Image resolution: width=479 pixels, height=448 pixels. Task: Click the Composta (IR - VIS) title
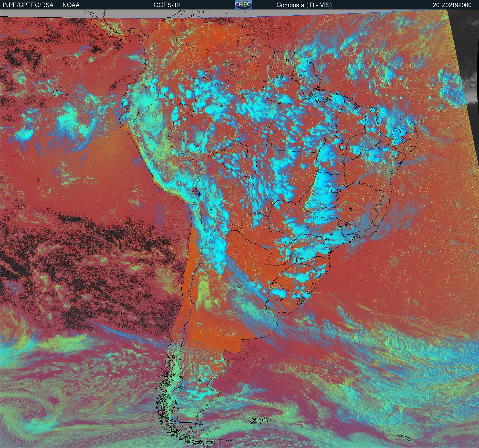click(x=304, y=5)
